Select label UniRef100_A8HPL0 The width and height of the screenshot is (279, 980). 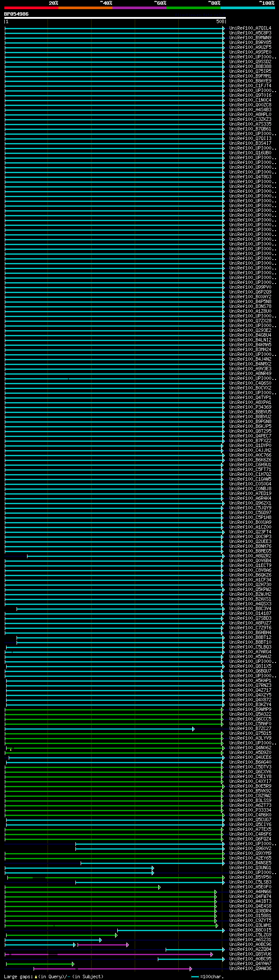[250, 115]
